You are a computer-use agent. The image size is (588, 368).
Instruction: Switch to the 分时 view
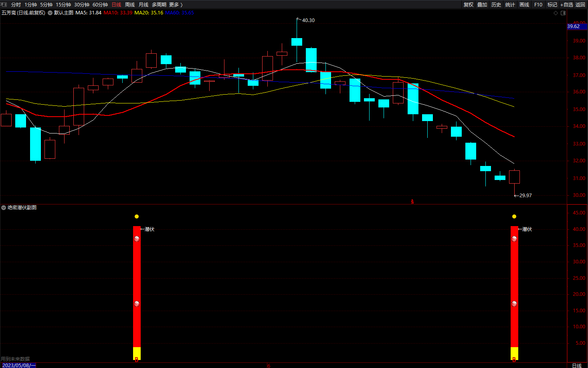click(16, 5)
